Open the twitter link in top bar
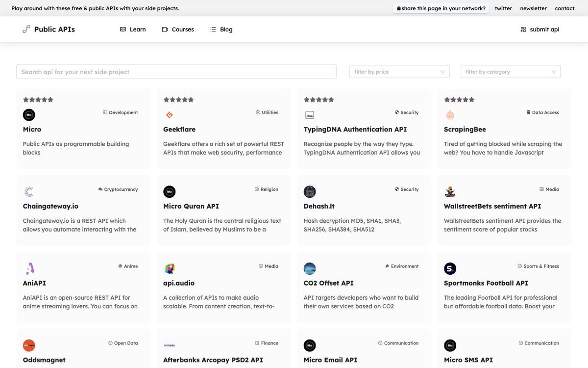Viewport: 588px width, 368px height. [503, 8]
